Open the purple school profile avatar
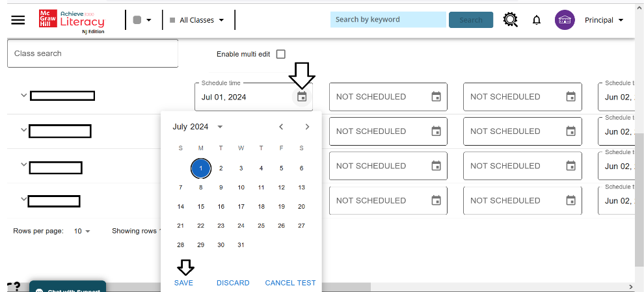Screen dimensions: 644x292 click(x=565, y=20)
